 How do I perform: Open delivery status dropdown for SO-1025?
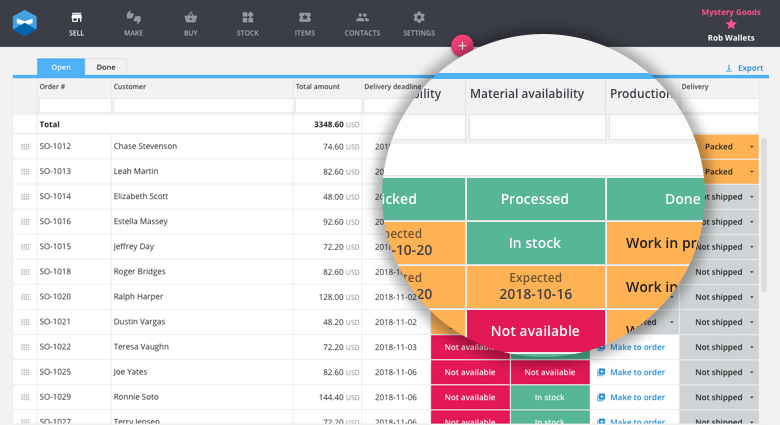click(x=751, y=372)
